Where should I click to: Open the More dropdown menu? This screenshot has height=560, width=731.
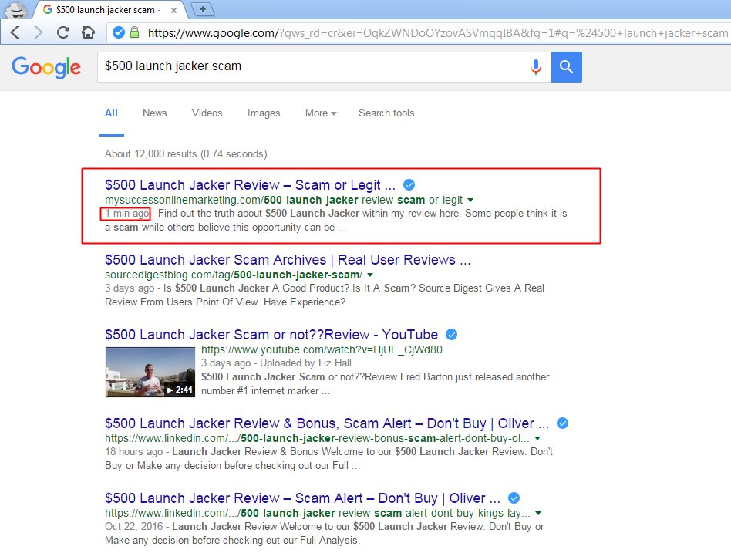[x=321, y=113]
